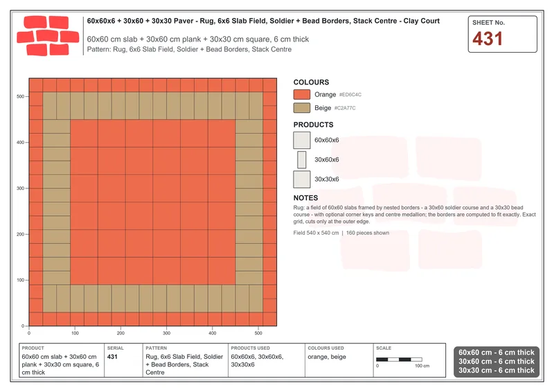The image size is (554, 392).
Task: Click the PATTERN column header
Action: (157, 348)
